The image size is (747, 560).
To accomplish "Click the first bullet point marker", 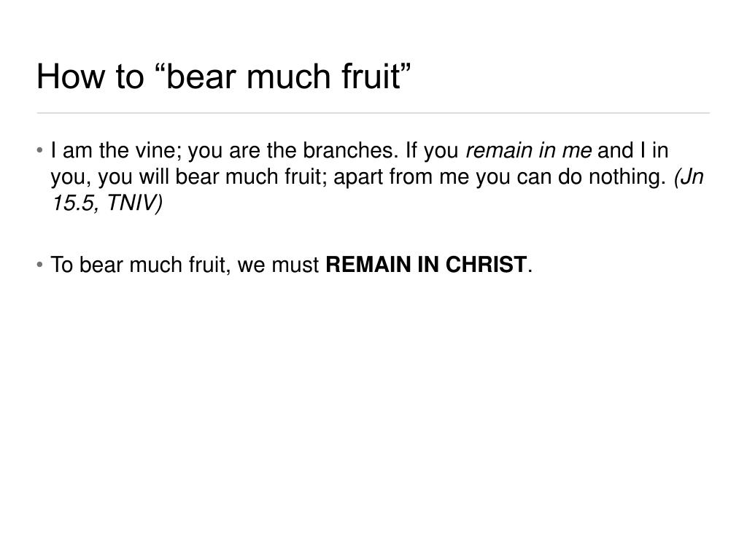I will pos(39,150).
